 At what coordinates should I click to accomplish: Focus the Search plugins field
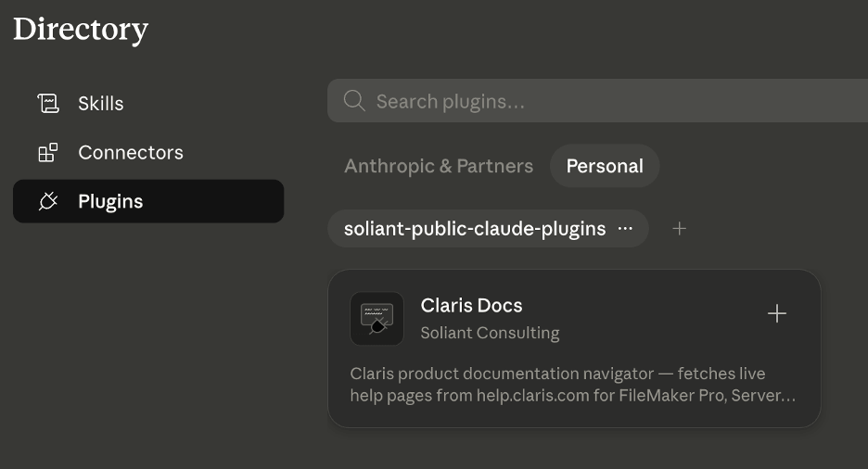click(x=598, y=101)
